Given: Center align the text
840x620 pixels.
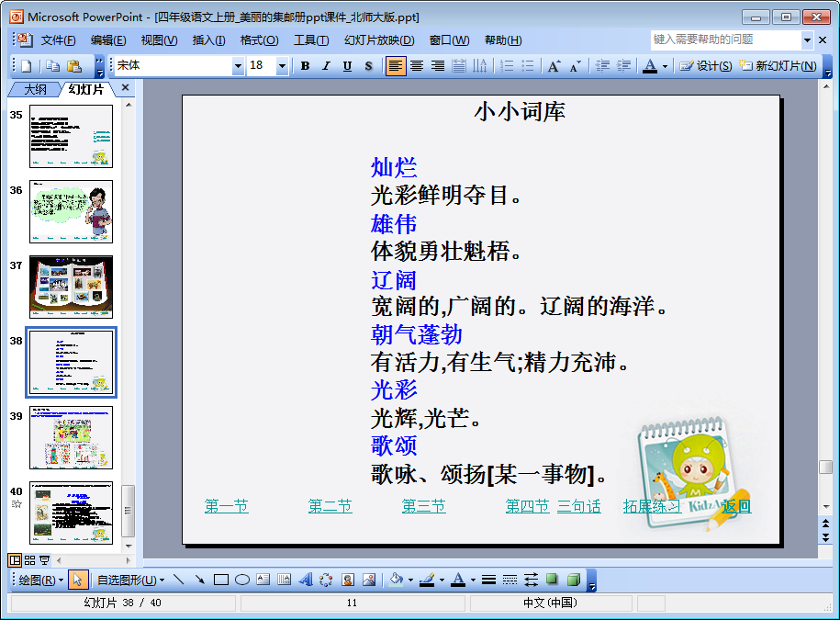Looking at the screenshot, I should coord(416,66).
